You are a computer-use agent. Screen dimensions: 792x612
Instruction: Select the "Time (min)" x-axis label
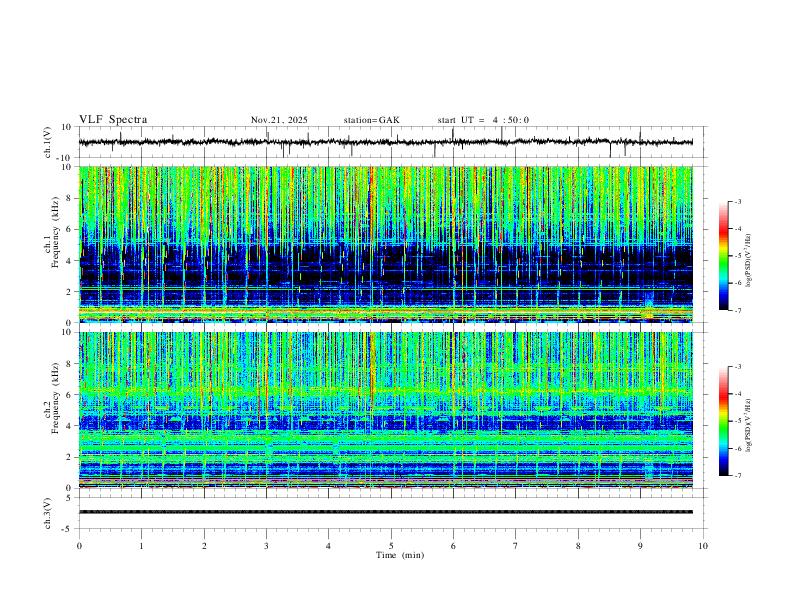click(400, 555)
